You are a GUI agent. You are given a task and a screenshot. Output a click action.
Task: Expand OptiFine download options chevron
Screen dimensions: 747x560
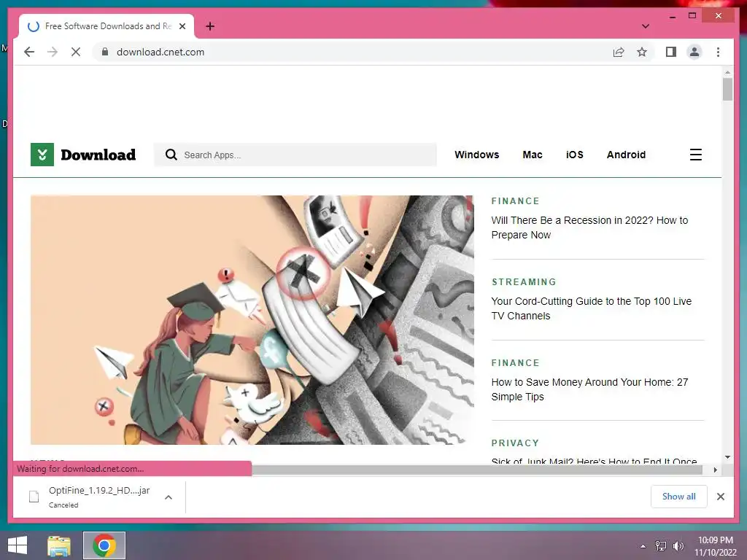coord(169,497)
